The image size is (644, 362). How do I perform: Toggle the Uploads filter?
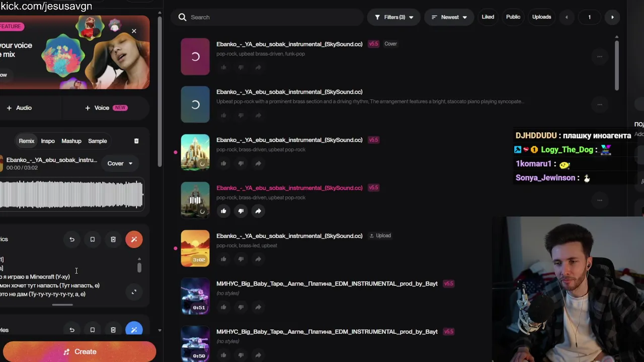542,17
